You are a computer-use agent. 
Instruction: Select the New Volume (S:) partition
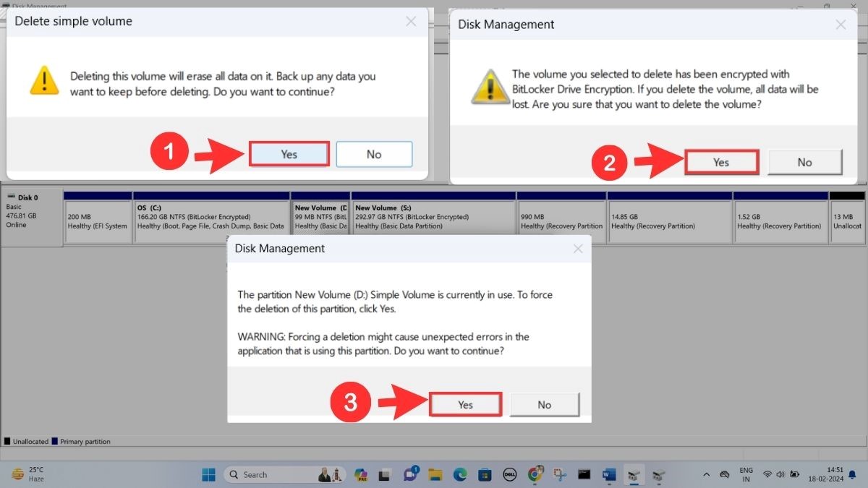433,217
